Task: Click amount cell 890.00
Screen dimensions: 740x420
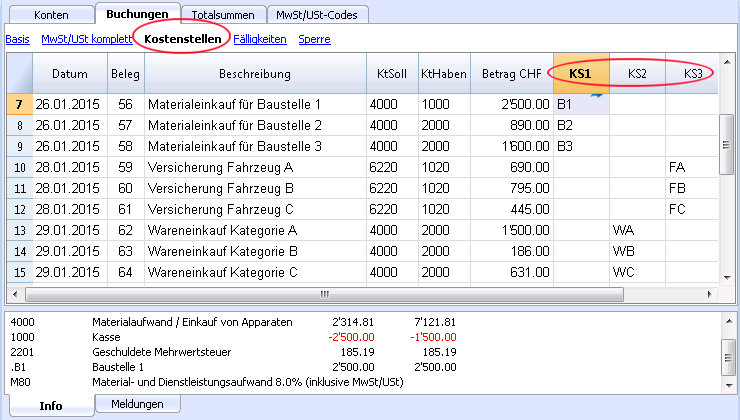Action: 512,126
